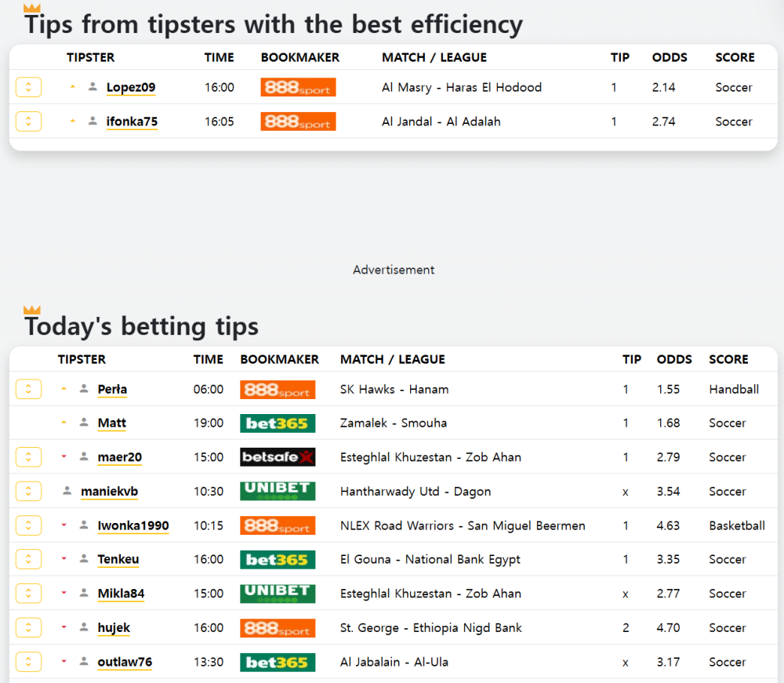Screen dimensions: 784x683
Task: Expand the outlaw76 tip row
Action: point(28,662)
